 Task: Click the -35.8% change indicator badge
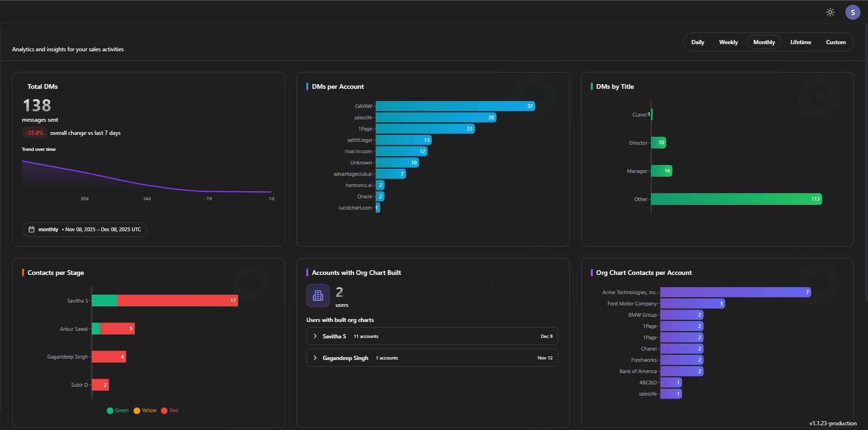34,133
